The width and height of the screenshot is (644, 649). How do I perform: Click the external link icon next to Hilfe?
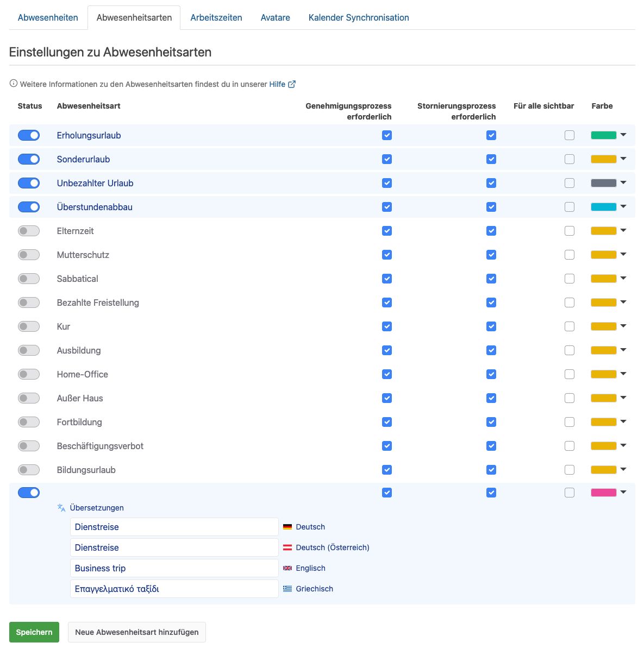291,84
